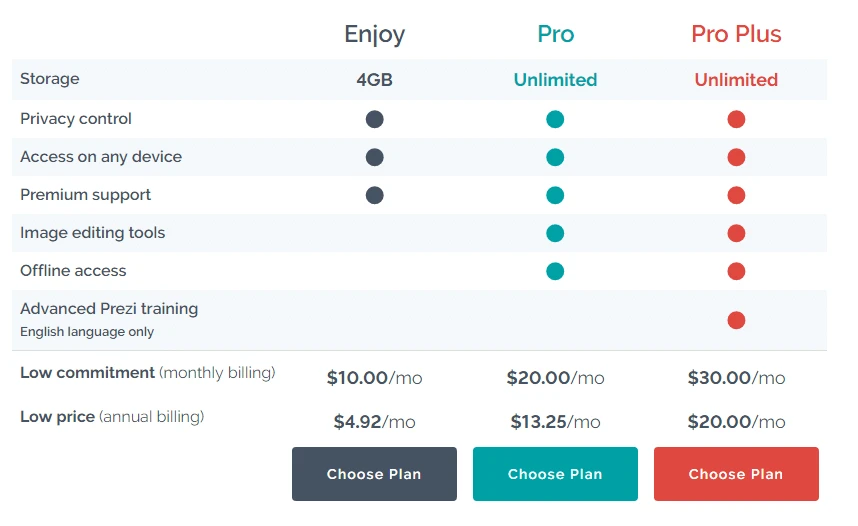Click the $30.00/mo monthly price
858x526 pixels.
(736, 378)
